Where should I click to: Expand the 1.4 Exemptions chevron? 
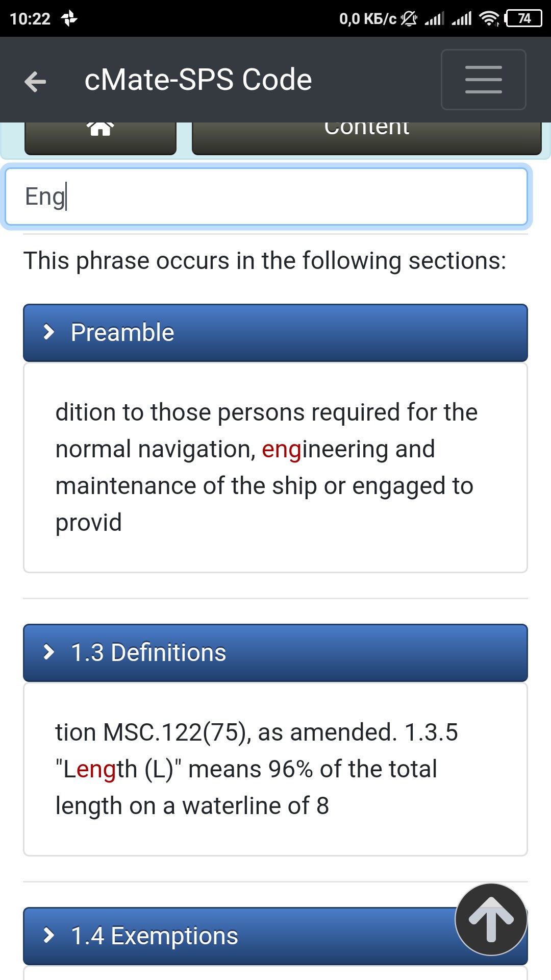click(x=49, y=936)
